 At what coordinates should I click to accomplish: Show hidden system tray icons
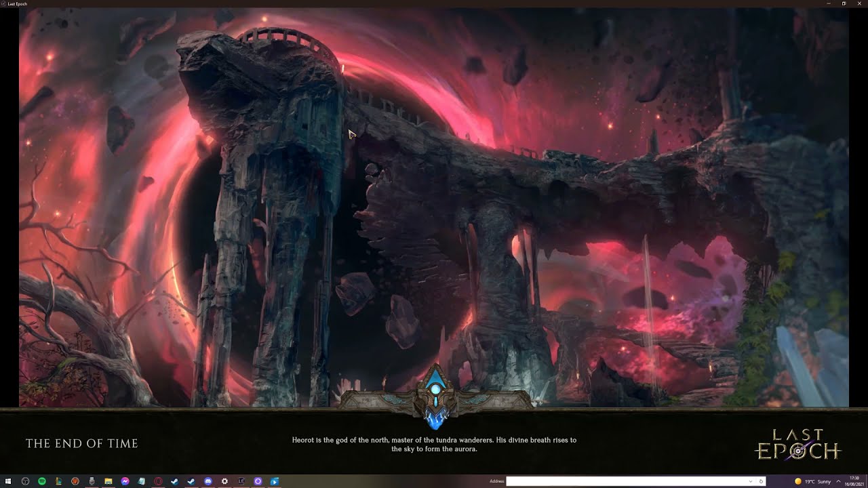tap(839, 481)
